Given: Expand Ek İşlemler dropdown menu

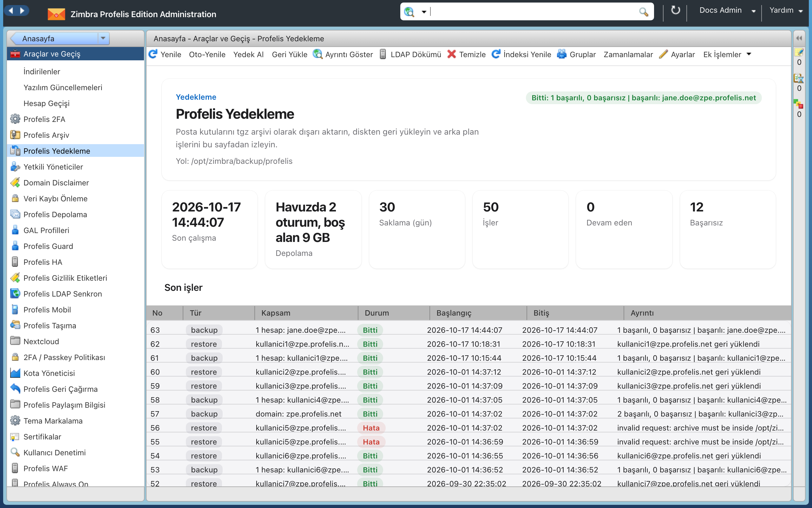Looking at the screenshot, I should pos(727,54).
